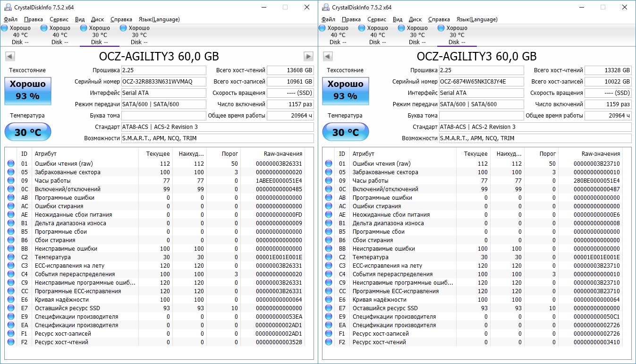Open Файл menu in right window
The width and height of the screenshot is (636, 364).
(328, 19)
